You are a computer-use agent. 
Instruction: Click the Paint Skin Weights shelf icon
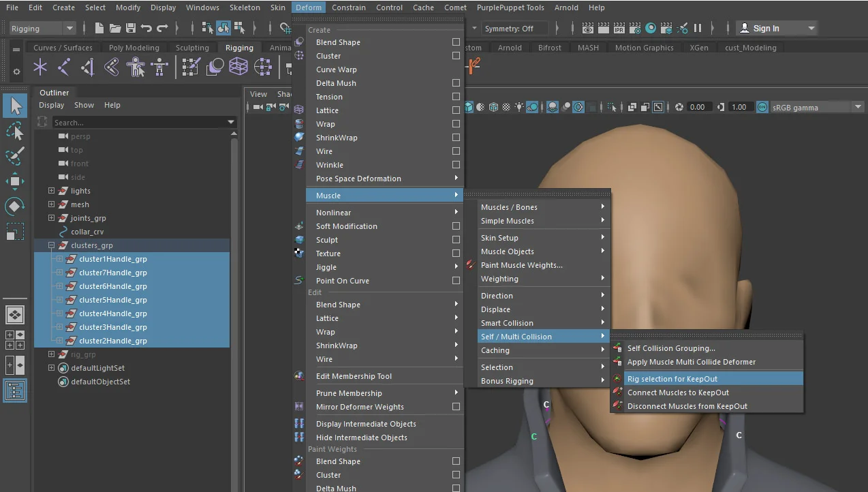point(191,67)
